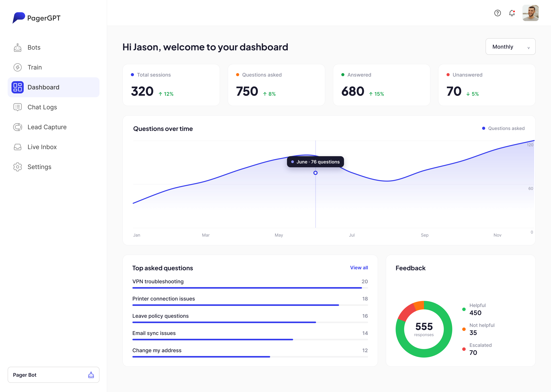The image size is (551, 392).
Task: Click the 15% increase indicator
Action: point(377,94)
